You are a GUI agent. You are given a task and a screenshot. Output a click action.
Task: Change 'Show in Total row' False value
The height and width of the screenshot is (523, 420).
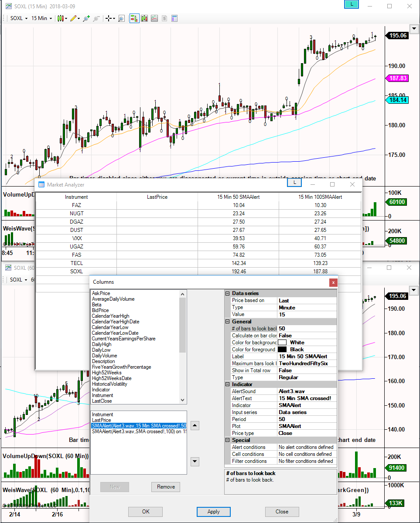(307, 370)
